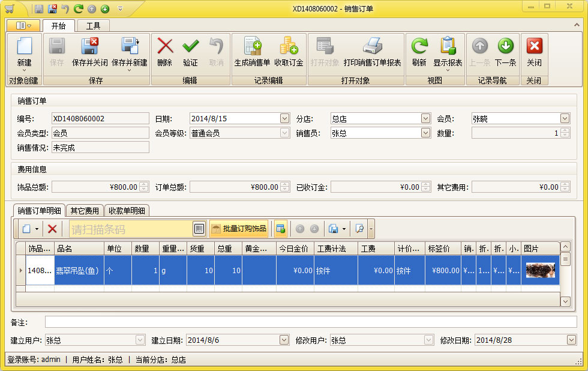Open the 建立日期 date dropdown
This screenshot has width=588, height=371.
pos(284,340)
